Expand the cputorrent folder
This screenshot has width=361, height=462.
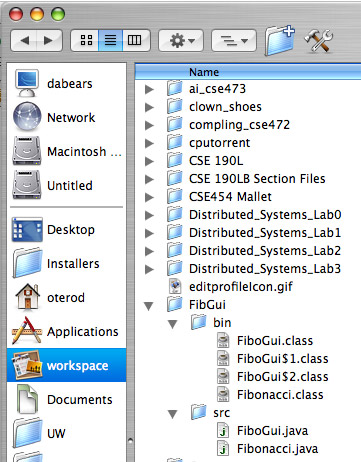(x=149, y=143)
